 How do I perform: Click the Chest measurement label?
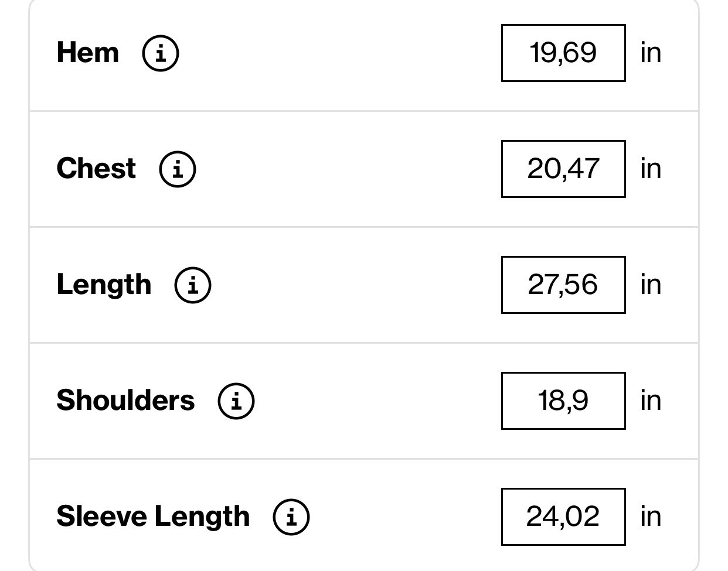(x=96, y=168)
